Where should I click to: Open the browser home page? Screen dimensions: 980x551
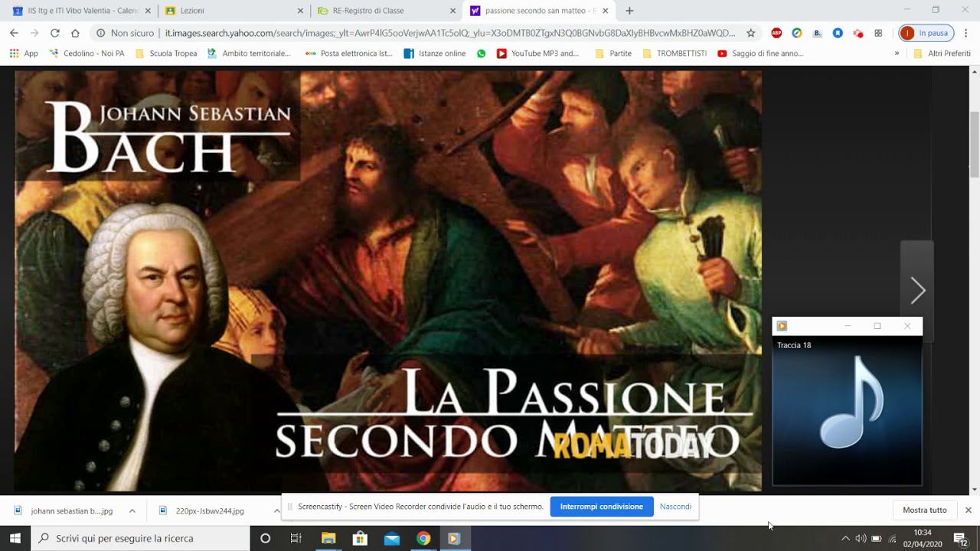point(75,33)
